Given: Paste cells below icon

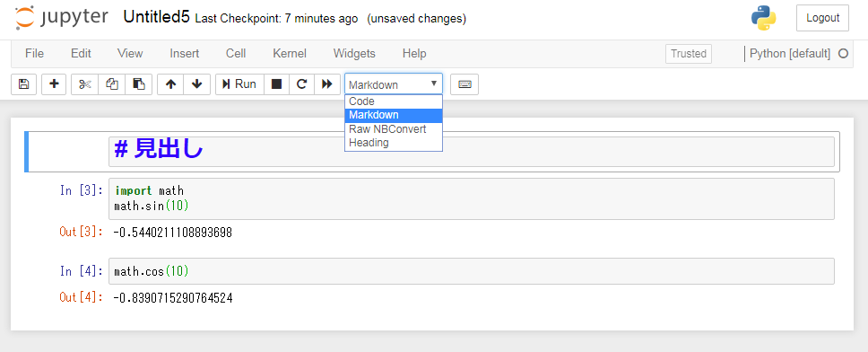Looking at the screenshot, I should coord(138,84).
